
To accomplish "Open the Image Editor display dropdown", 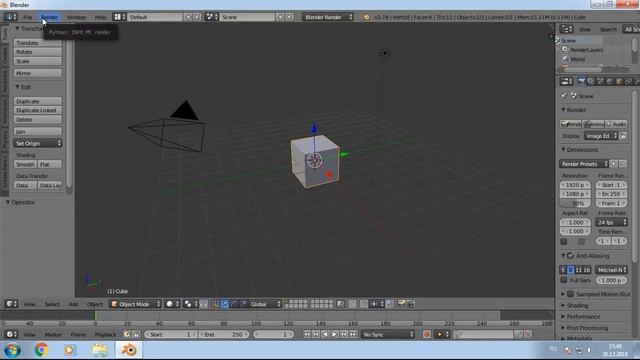I will pos(602,136).
